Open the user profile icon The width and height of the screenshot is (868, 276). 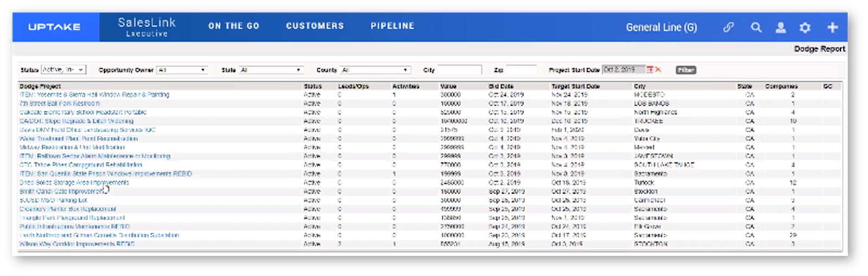[781, 27]
